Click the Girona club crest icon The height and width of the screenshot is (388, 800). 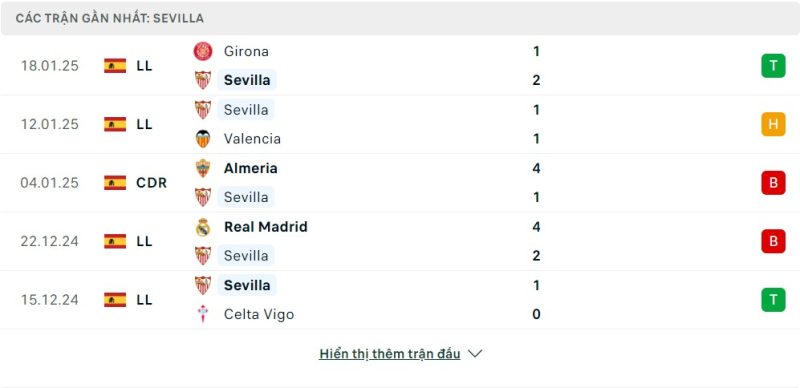[203, 51]
